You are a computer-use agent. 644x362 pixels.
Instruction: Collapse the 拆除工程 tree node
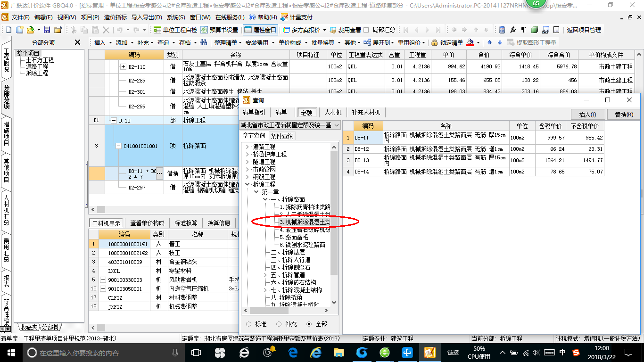(x=247, y=184)
